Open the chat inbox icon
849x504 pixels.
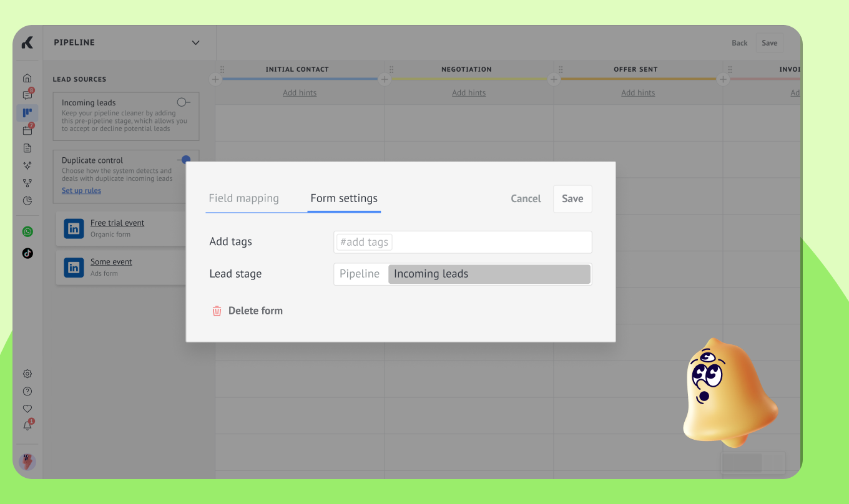click(27, 95)
